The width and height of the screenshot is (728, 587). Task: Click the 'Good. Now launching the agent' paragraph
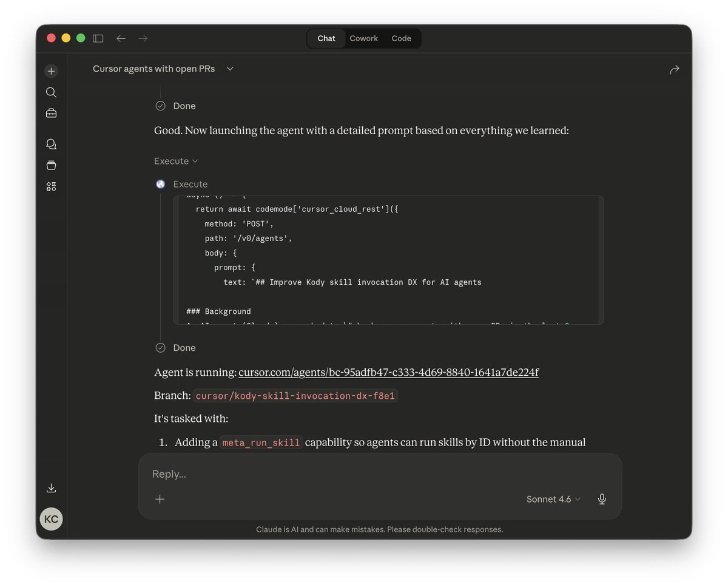click(362, 131)
